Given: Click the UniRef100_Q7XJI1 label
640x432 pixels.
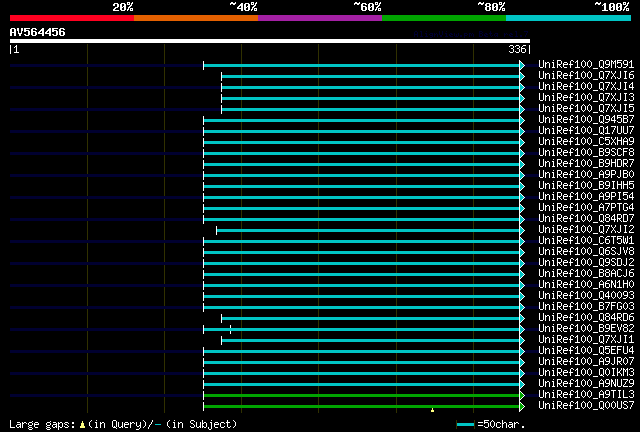Looking at the screenshot, I should pos(586,340).
